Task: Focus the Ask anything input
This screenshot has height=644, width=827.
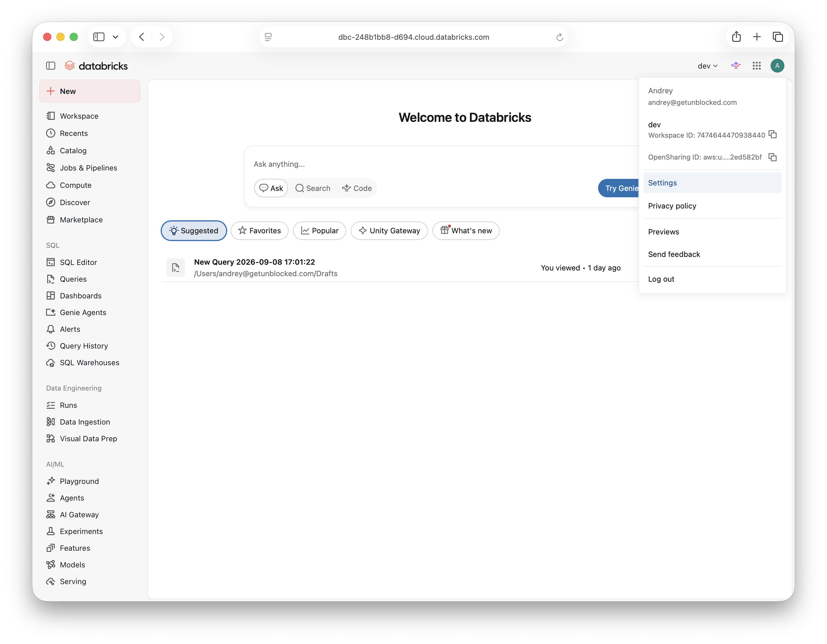Action: click(441, 164)
